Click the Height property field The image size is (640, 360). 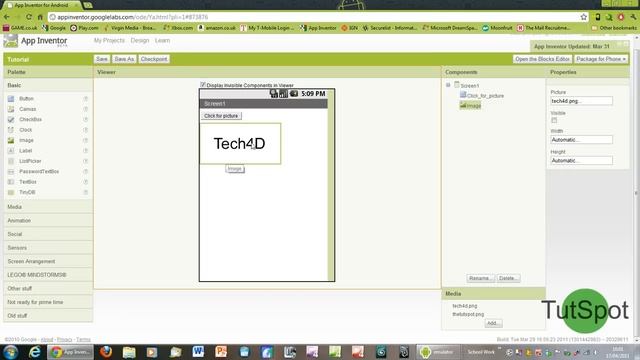(581, 160)
